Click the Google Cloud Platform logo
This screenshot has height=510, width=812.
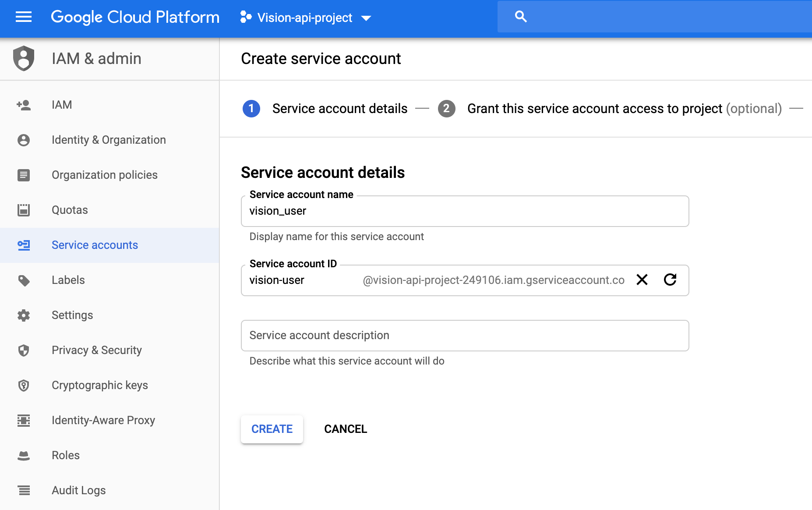tap(135, 17)
